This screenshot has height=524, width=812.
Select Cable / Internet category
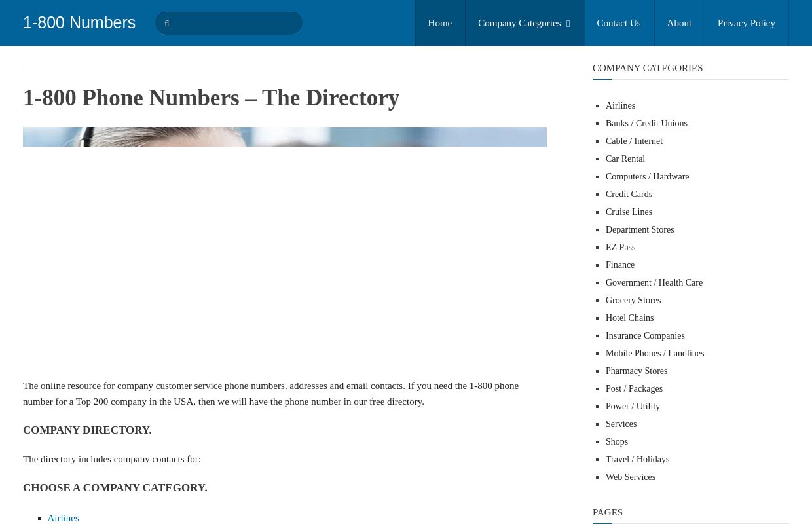[x=634, y=141]
